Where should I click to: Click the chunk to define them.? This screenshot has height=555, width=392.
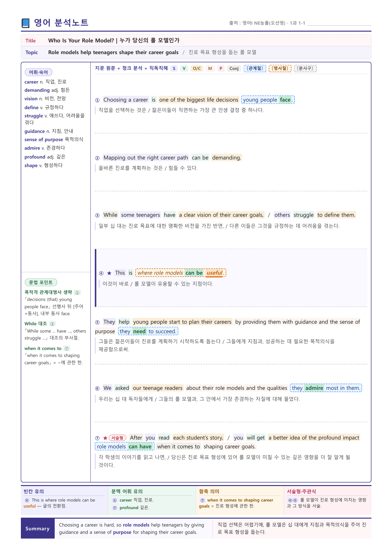(336, 215)
